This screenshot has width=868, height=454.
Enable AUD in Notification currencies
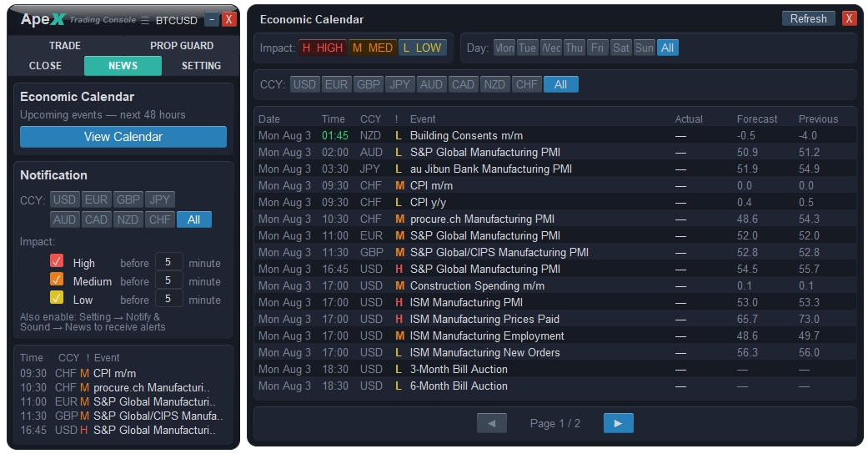pos(65,219)
